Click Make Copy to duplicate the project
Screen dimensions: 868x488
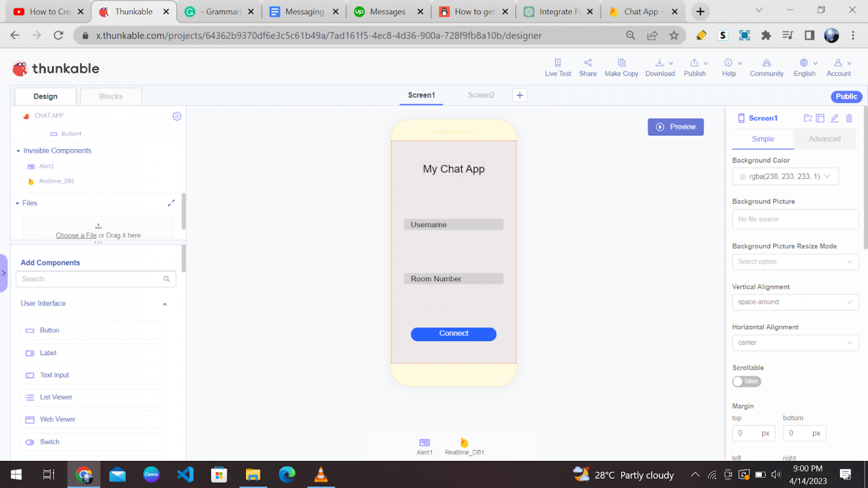[x=621, y=67]
